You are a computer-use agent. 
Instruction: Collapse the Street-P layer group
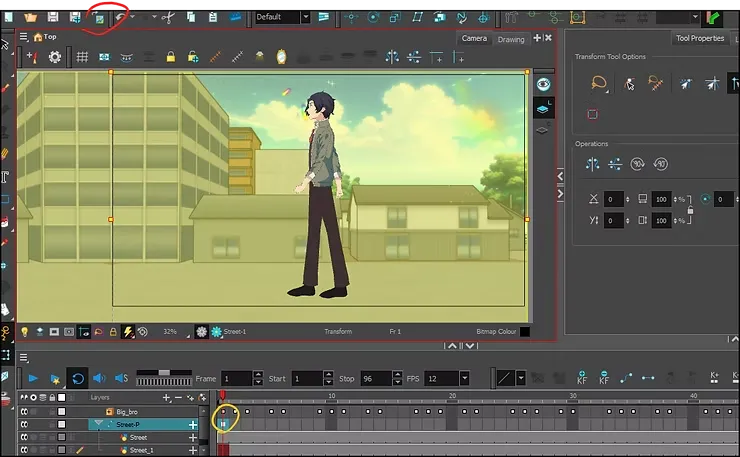point(98,424)
